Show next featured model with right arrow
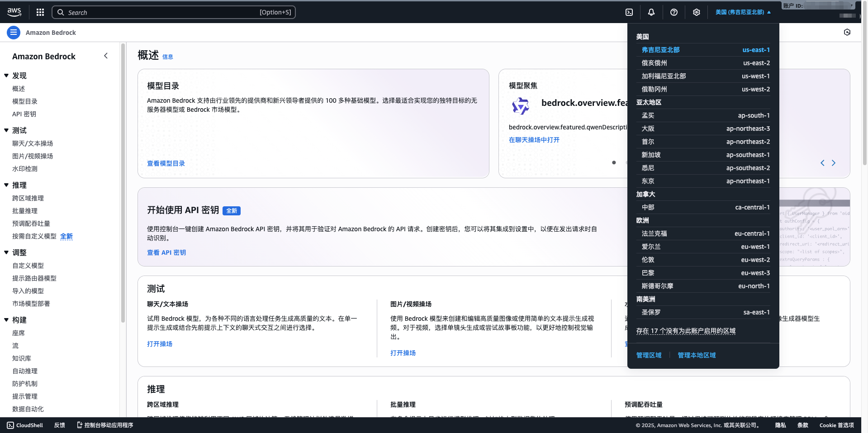 pos(833,163)
